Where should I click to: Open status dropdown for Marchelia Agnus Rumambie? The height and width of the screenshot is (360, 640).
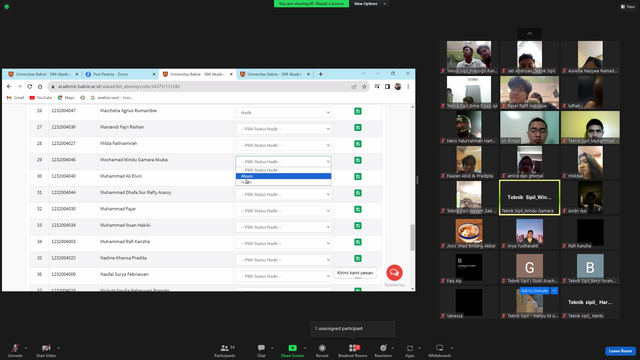coord(283,112)
